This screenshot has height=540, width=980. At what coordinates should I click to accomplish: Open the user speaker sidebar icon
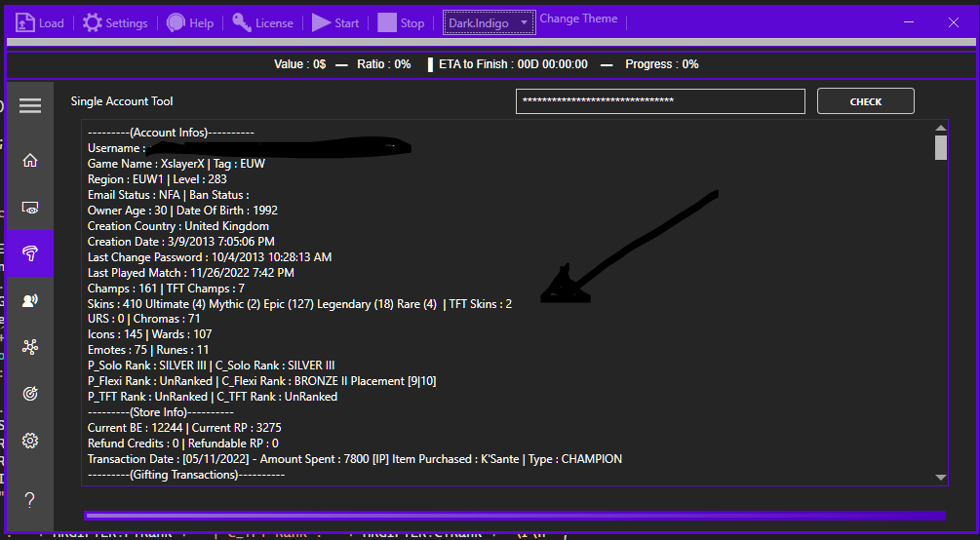(x=30, y=300)
